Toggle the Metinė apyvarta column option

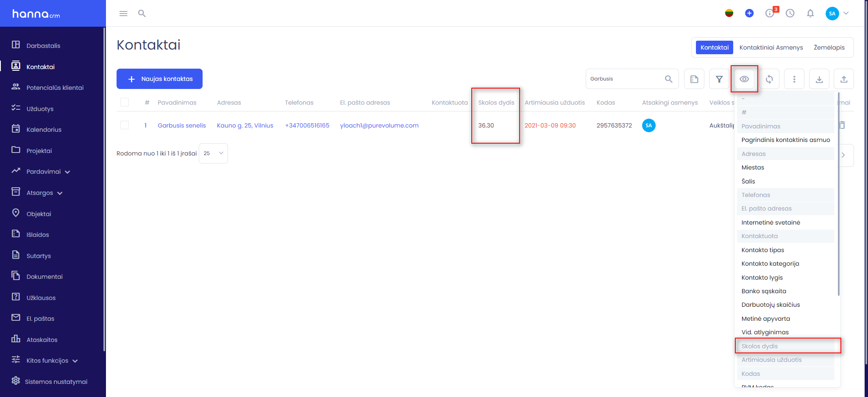[786, 319]
